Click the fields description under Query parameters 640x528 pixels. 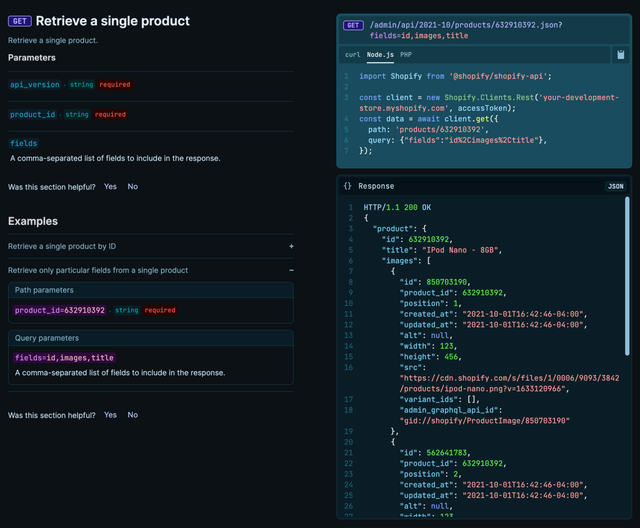click(120, 373)
